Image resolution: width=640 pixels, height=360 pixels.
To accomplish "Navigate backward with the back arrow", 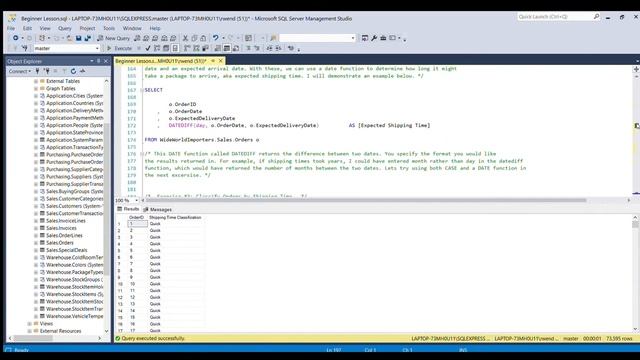I will click(x=16, y=38).
